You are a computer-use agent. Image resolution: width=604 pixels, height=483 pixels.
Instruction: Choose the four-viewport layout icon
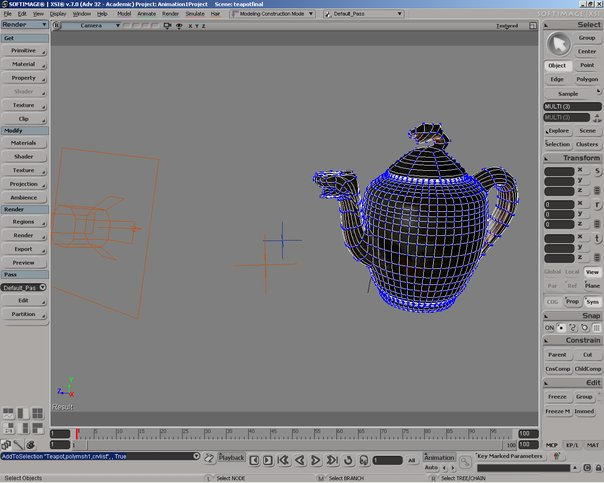37,414
